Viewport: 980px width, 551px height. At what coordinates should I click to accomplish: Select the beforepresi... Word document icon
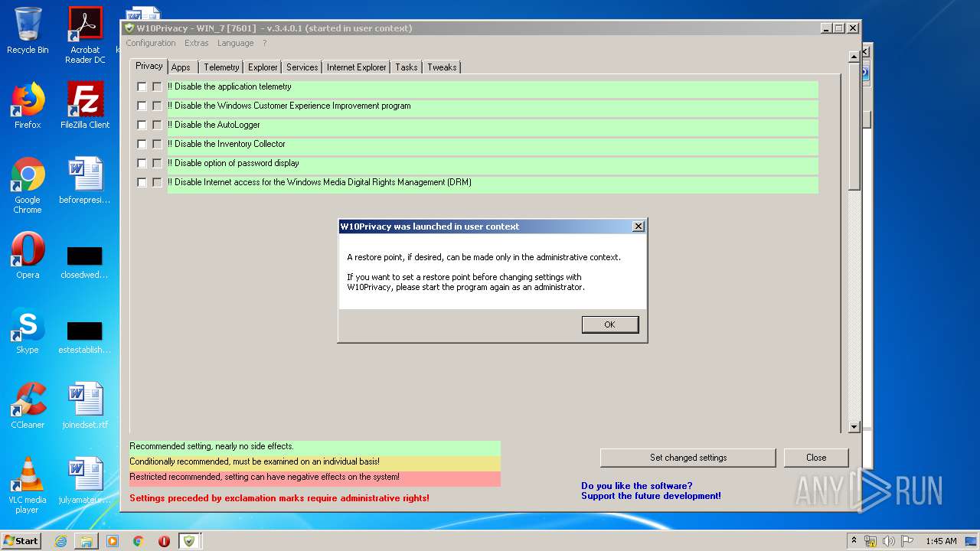pos(85,181)
